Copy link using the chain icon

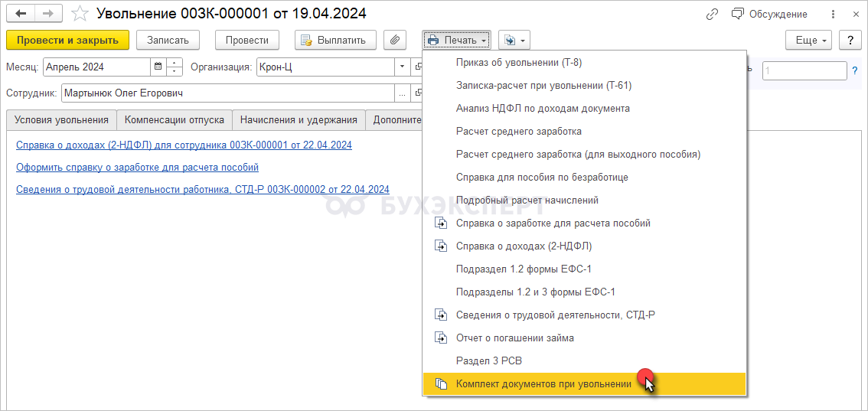click(713, 15)
